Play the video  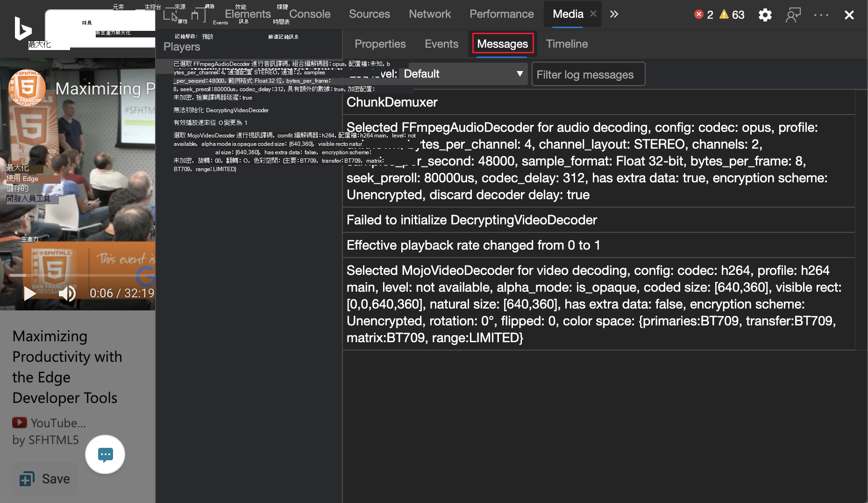tap(29, 293)
